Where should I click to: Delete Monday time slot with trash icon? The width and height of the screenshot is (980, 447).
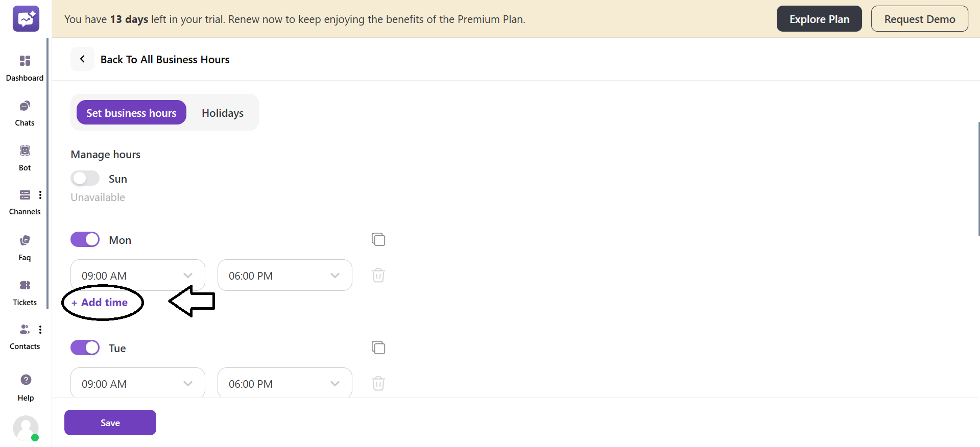click(378, 276)
